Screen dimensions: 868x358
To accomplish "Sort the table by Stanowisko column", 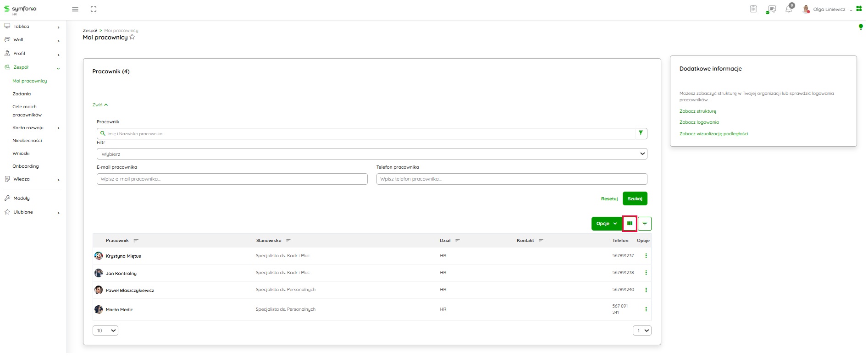I will pyautogui.click(x=288, y=241).
